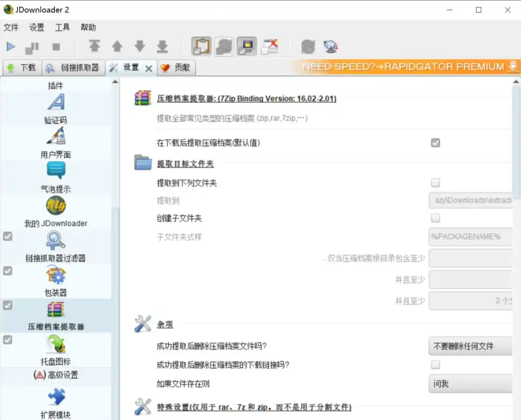
Task: Toggle premium accounts toolbar icon
Action: [x=247, y=47]
